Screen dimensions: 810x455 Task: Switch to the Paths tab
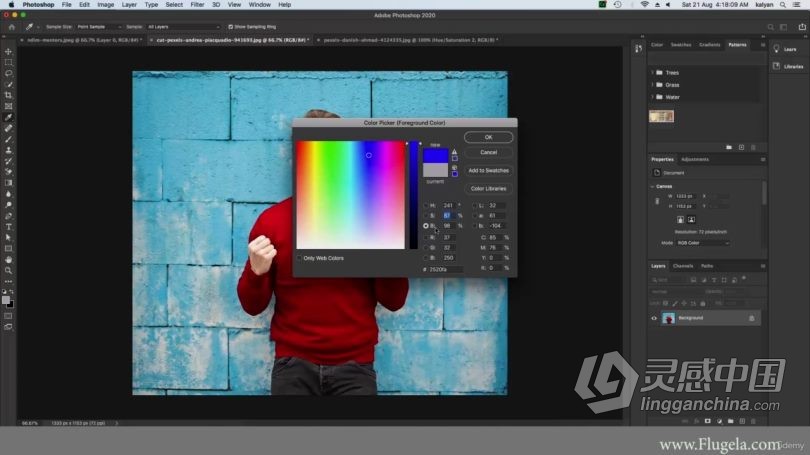(x=707, y=266)
